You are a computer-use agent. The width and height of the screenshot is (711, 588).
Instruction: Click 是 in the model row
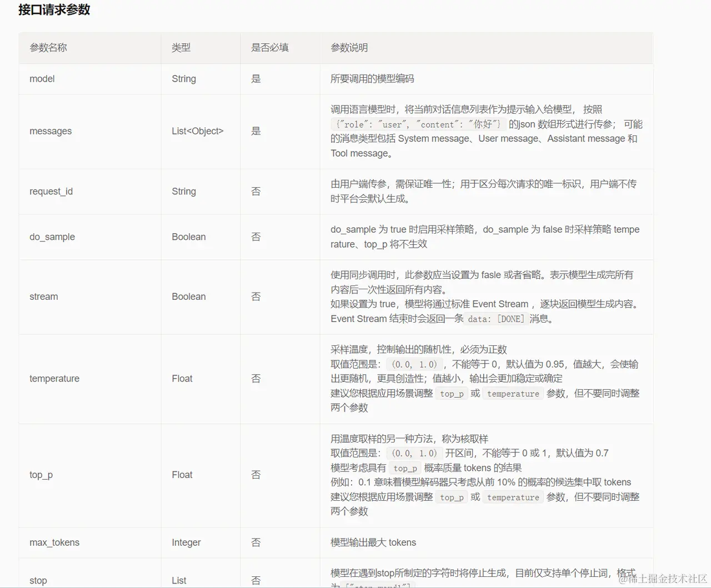[x=256, y=79]
